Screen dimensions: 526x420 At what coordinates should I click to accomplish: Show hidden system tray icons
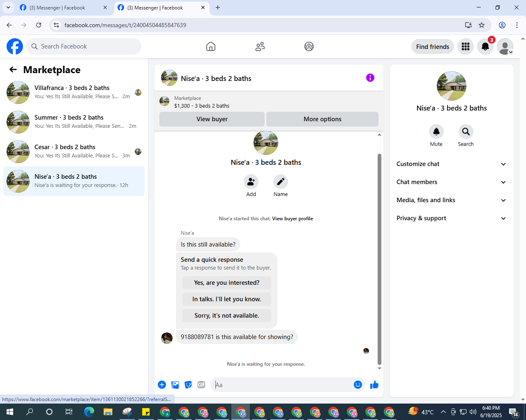(443, 412)
